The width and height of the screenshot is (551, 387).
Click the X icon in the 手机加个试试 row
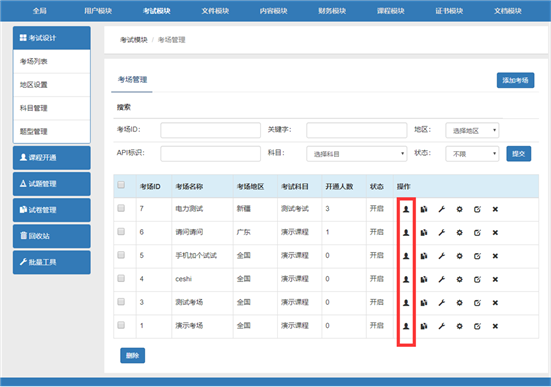pos(495,256)
